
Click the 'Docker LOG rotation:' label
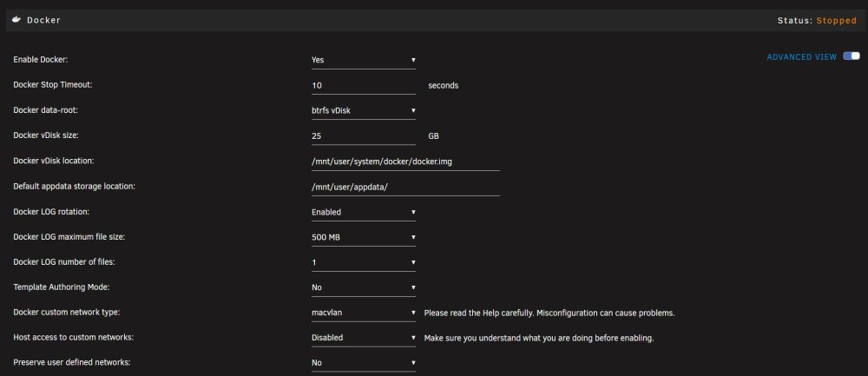click(x=51, y=212)
